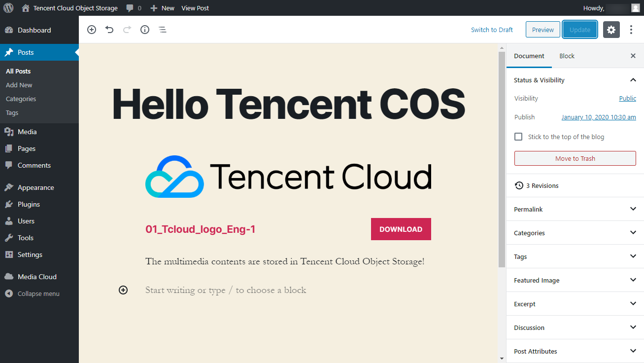Open Users in admin sidebar

click(39, 221)
